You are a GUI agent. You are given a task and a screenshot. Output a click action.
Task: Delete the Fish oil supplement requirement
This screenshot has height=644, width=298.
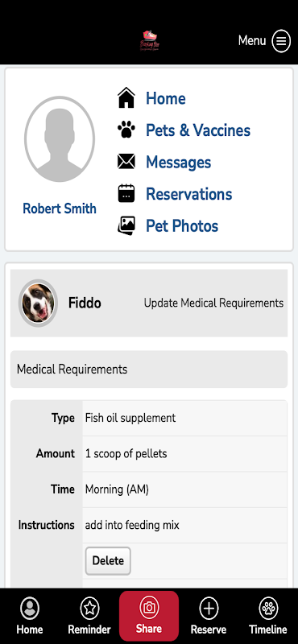coord(108,560)
